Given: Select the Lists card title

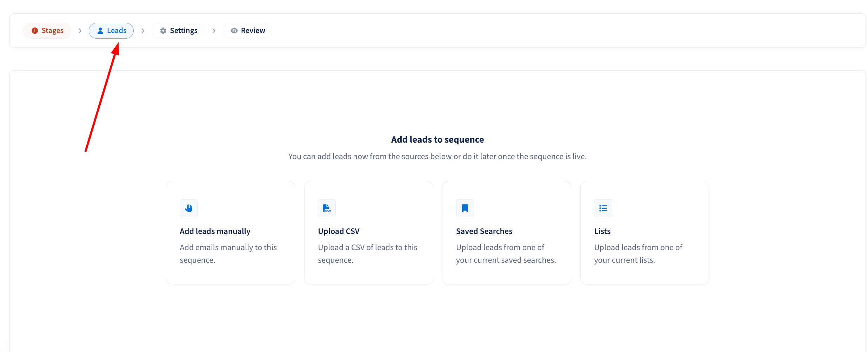Looking at the screenshot, I should pos(602,231).
